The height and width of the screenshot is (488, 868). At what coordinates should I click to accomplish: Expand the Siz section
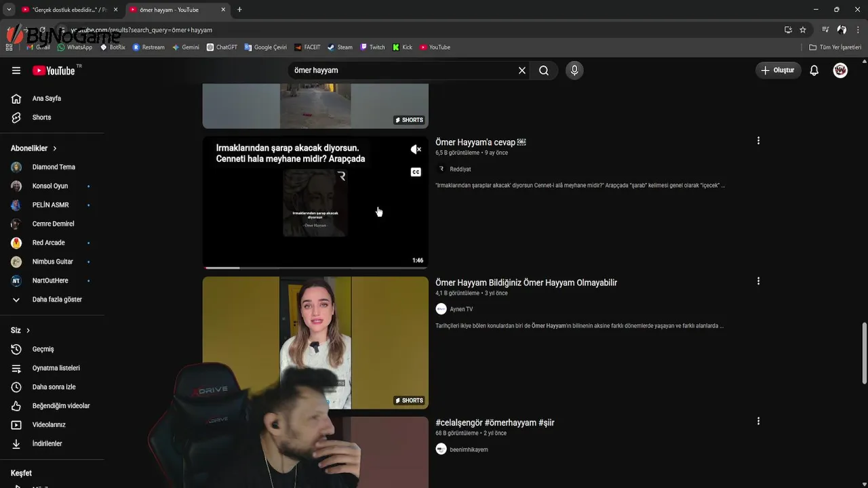point(21,330)
